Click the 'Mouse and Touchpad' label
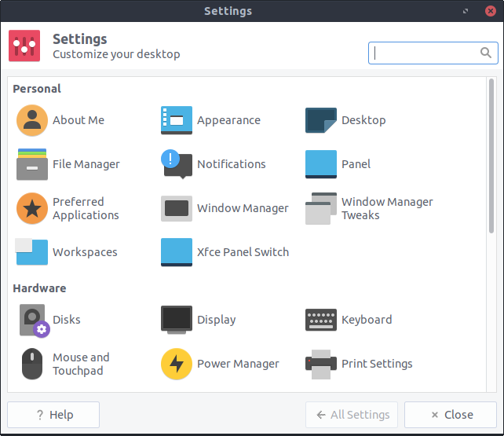Image resolution: width=504 pixels, height=436 pixels. click(81, 364)
